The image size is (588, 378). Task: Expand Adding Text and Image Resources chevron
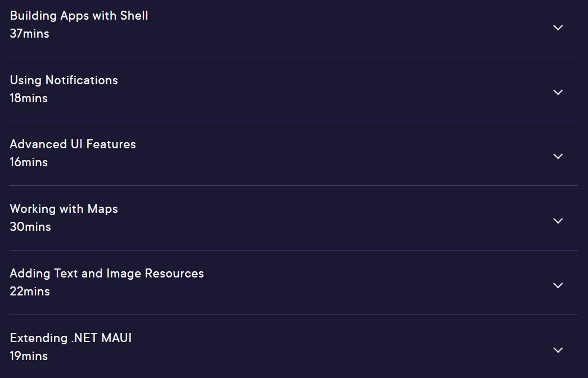(x=558, y=285)
